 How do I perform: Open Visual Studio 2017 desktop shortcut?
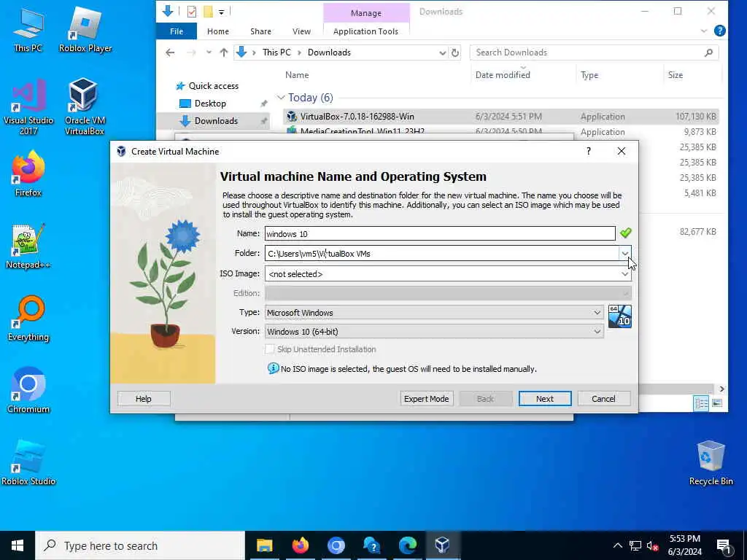28,107
